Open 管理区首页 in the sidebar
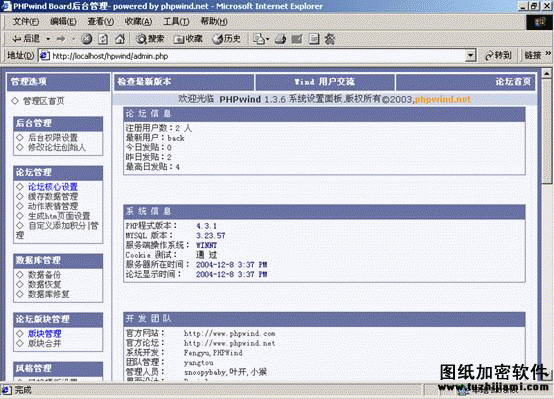The width and height of the screenshot is (554, 399). [x=43, y=101]
